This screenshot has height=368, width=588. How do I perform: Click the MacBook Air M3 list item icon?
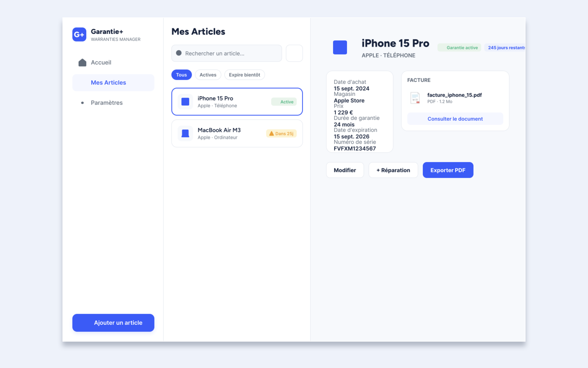[x=185, y=133]
